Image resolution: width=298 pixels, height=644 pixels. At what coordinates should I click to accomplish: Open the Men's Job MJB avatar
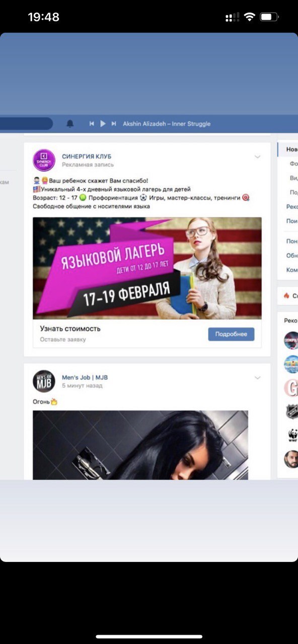(x=44, y=381)
